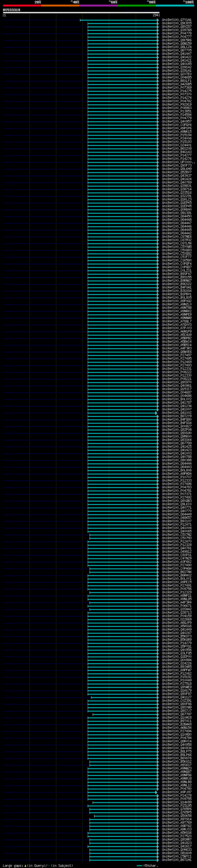Select the UniRef100_Q41449 label
197x868 pixels.
176,629
